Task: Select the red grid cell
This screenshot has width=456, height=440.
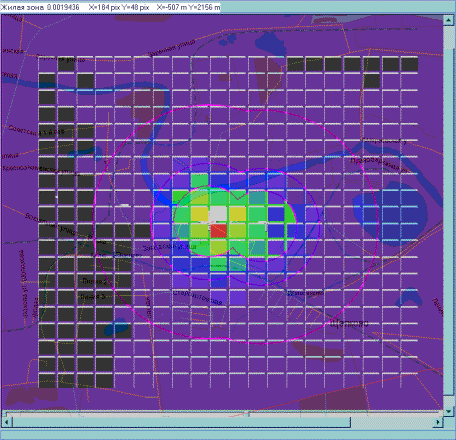Action: pyautogui.click(x=219, y=231)
